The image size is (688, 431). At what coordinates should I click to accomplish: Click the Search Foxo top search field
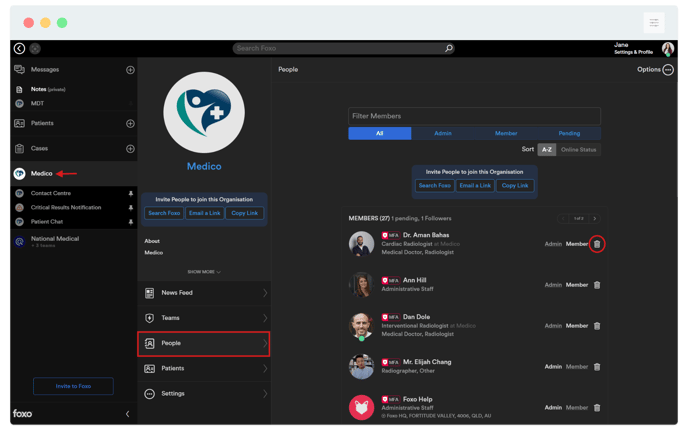[x=343, y=48]
